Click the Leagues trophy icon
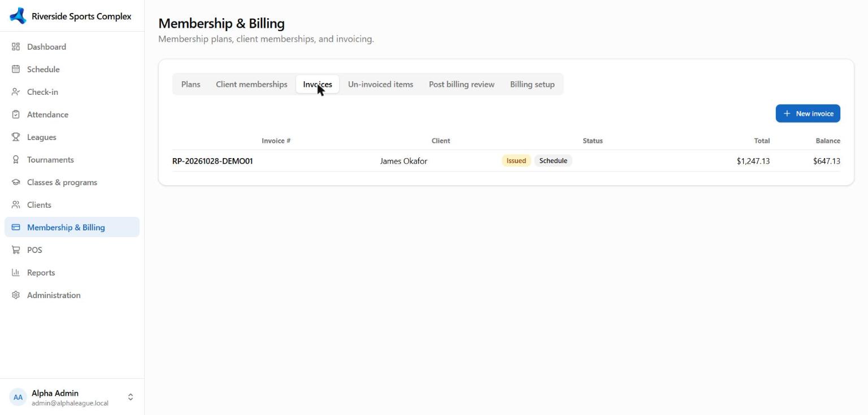868x415 pixels. point(16,137)
